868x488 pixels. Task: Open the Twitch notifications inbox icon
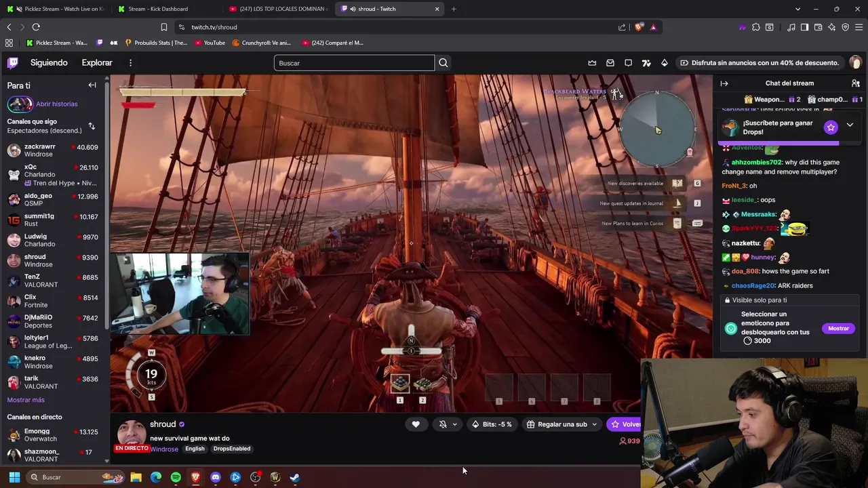tap(610, 63)
